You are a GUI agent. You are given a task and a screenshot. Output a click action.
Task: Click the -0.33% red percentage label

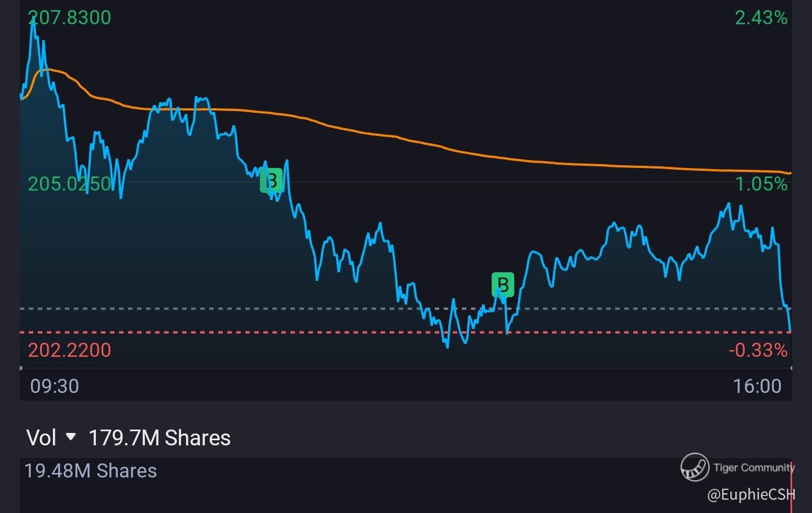758,350
